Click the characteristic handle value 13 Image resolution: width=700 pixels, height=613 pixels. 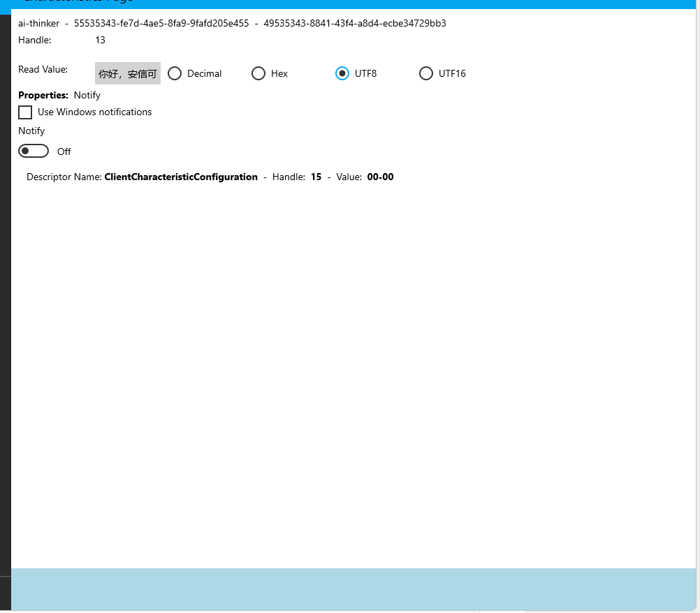coord(100,40)
